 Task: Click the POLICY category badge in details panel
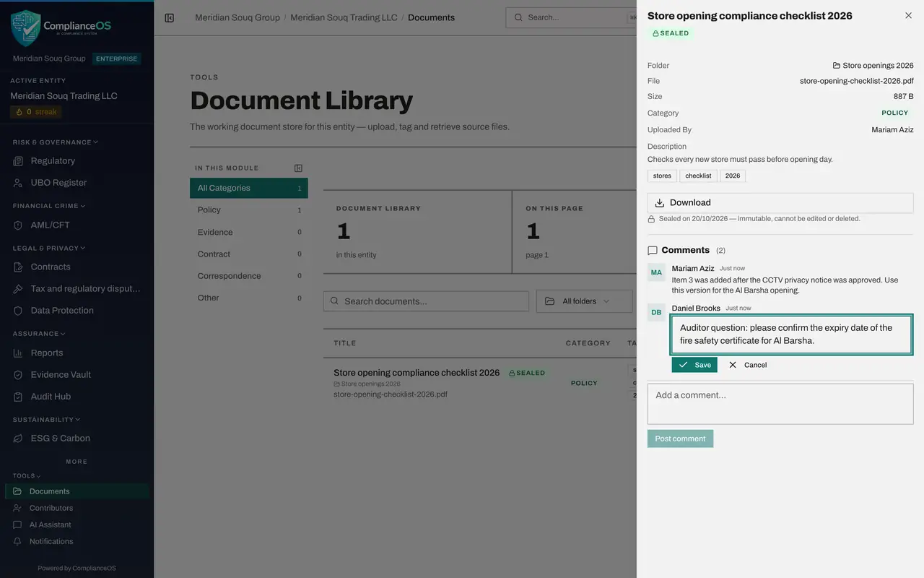coord(895,113)
